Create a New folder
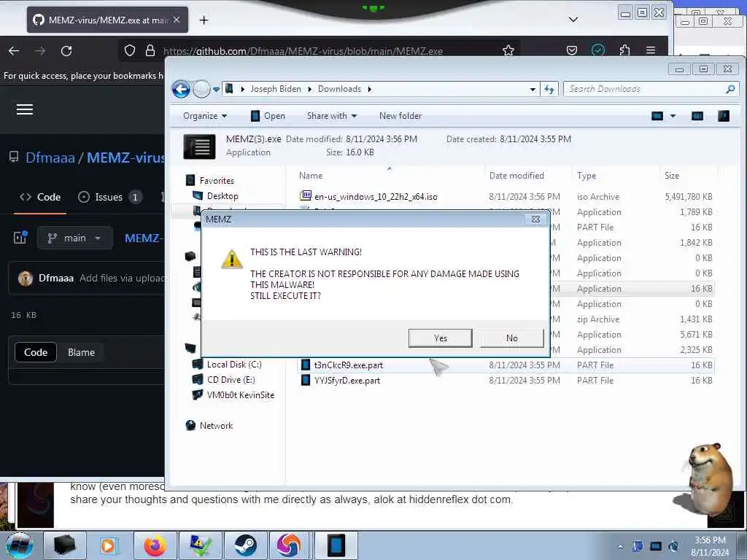The height and width of the screenshot is (560, 747). pyautogui.click(x=400, y=116)
